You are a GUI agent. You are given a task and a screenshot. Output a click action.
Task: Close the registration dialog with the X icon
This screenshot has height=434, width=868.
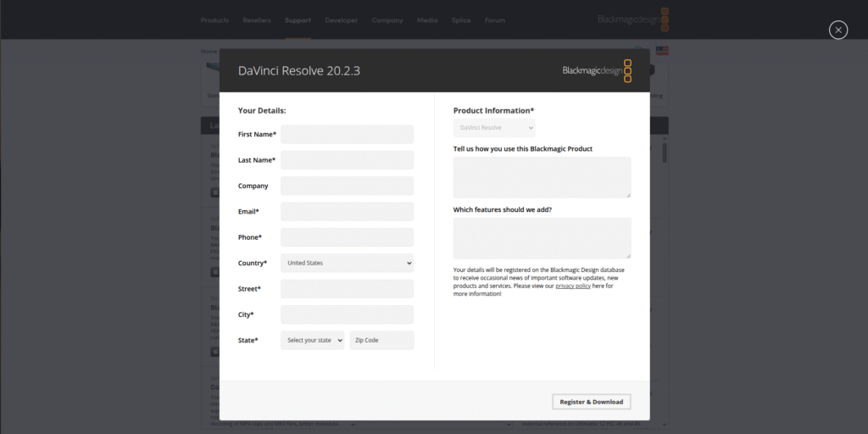(x=837, y=31)
